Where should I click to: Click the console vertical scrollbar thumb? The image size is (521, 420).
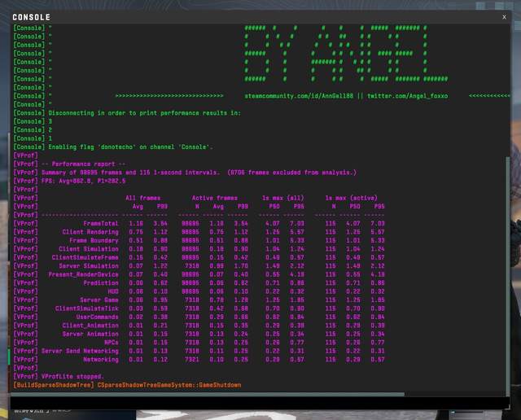coord(507,276)
